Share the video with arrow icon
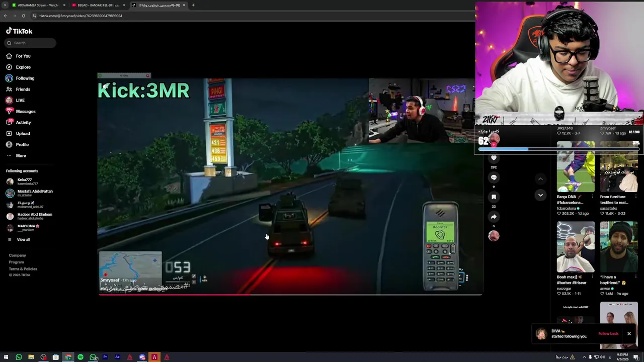This screenshot has width=644, height=362. pyautogui.click(x=494, y=217)
